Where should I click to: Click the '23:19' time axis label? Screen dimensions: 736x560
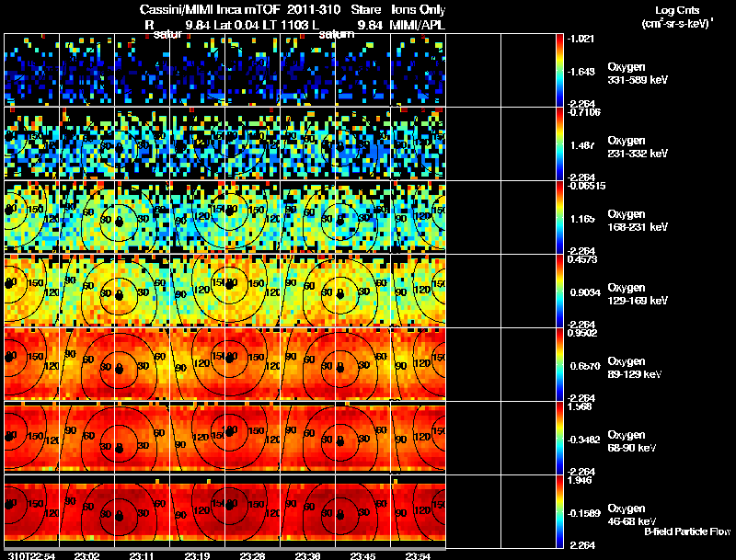(x=197, y=556)
